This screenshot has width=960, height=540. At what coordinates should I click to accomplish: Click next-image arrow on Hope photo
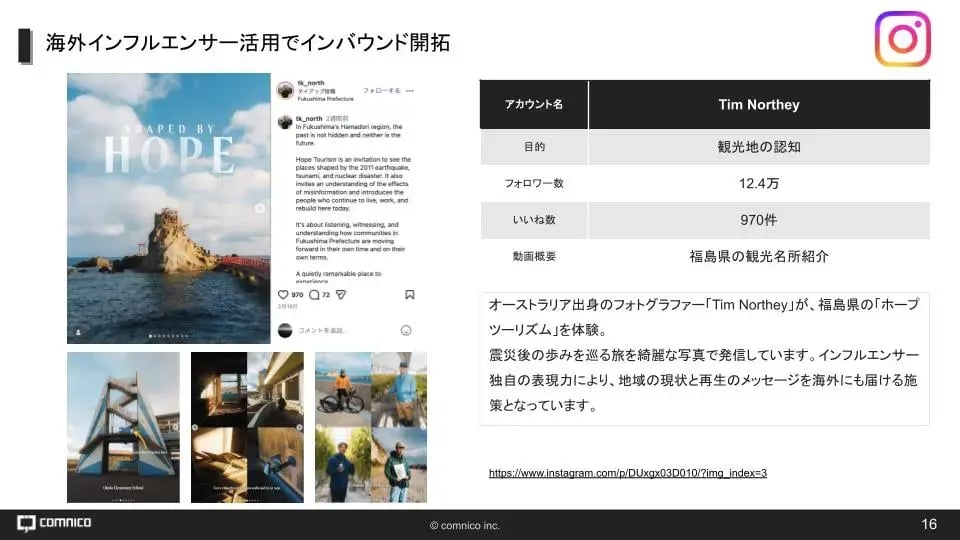[x=260, y=208]
